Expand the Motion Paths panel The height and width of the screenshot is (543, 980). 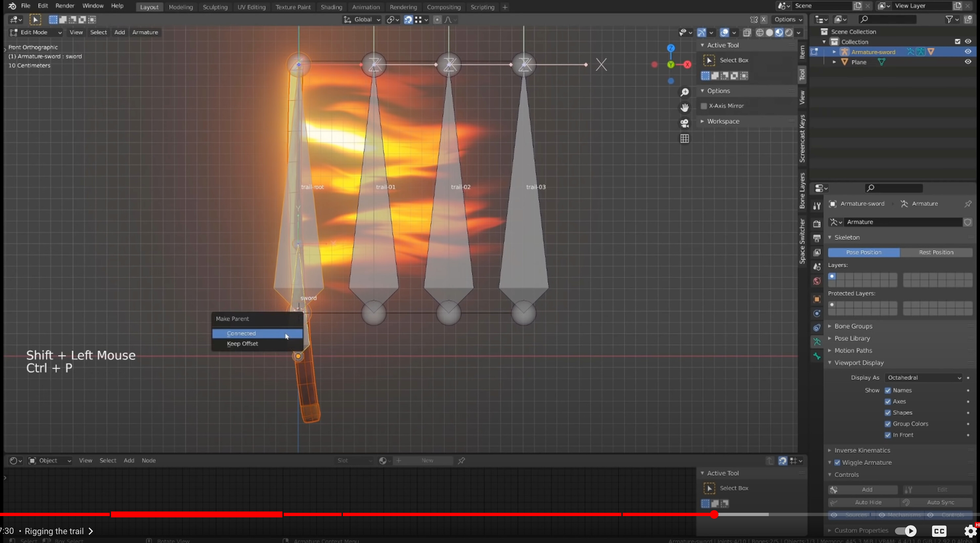[x=853, y=351]
